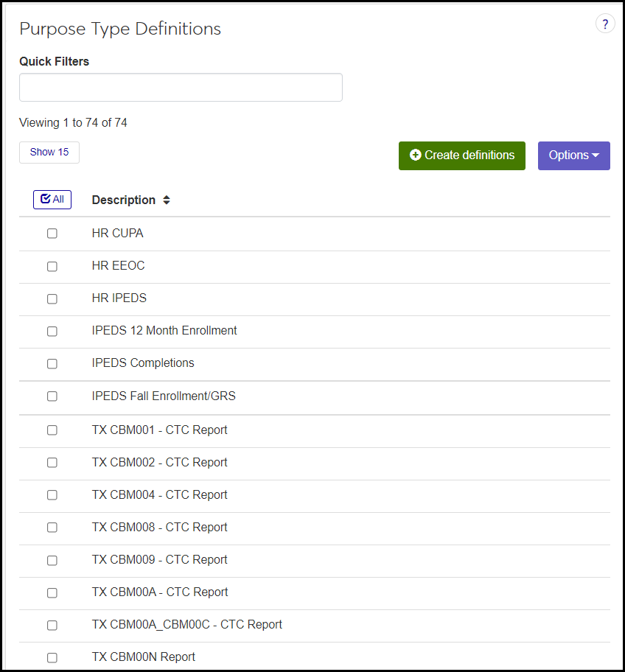The height and width of the screenshot is (672, 625).
Task: Click the TX CBM008 - CTC Report description
Action: click(x=159, y=528)
